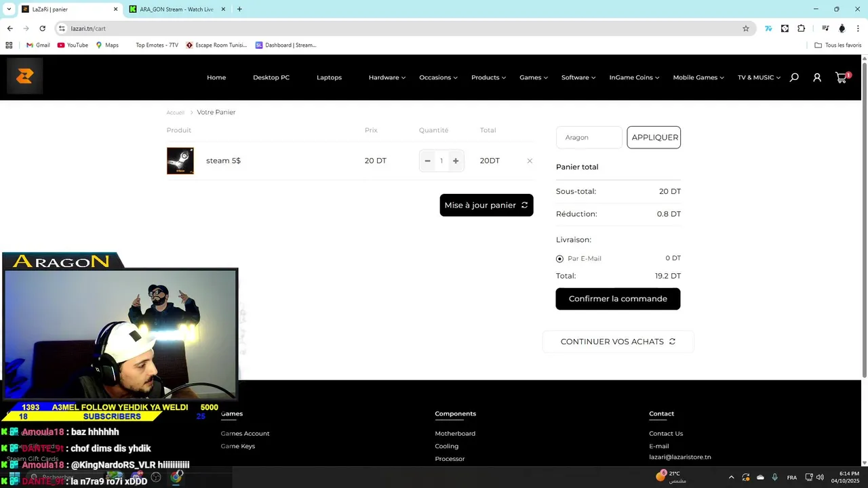Open the Escape Room Tunisi... bookmark
Image resolution: width=868 pixels, height=488 pixels.
click(x=216, y=45)
